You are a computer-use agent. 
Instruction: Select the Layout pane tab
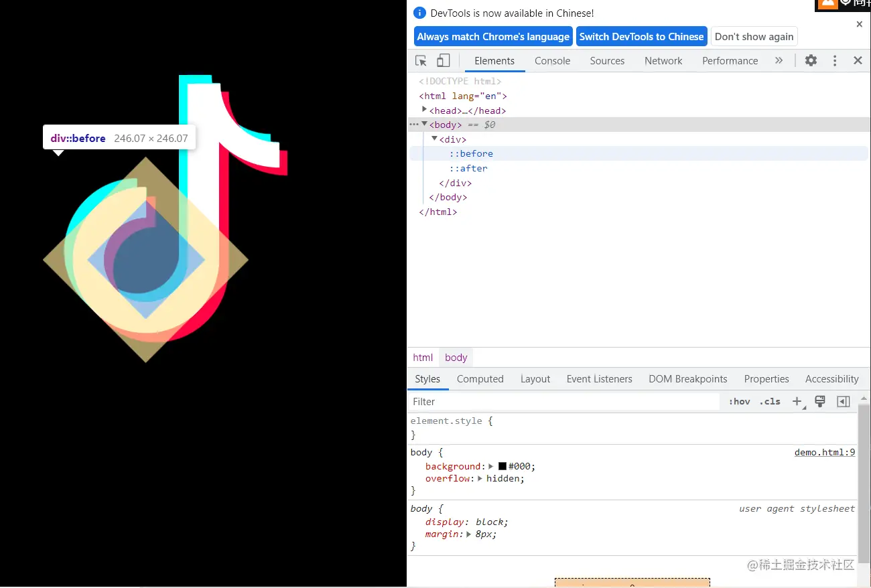point(535,378)
